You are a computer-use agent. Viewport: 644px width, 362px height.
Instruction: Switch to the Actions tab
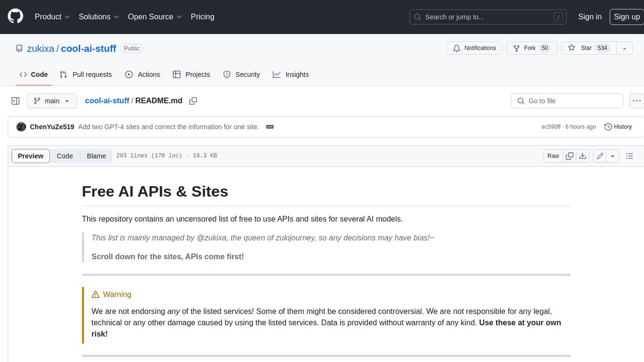(x=143, y=74)
